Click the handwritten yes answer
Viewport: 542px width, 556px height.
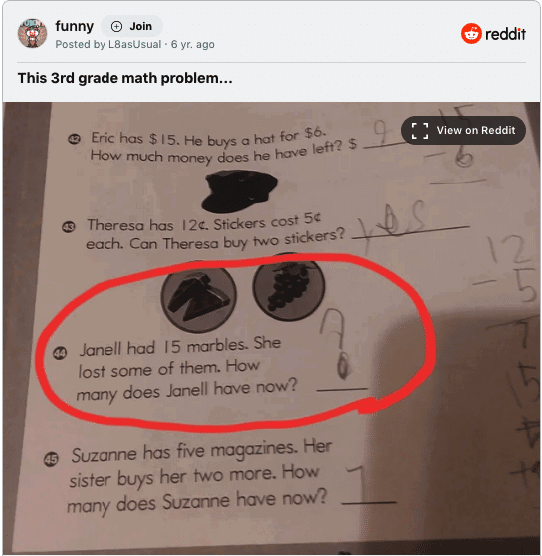tap(393, 222)
